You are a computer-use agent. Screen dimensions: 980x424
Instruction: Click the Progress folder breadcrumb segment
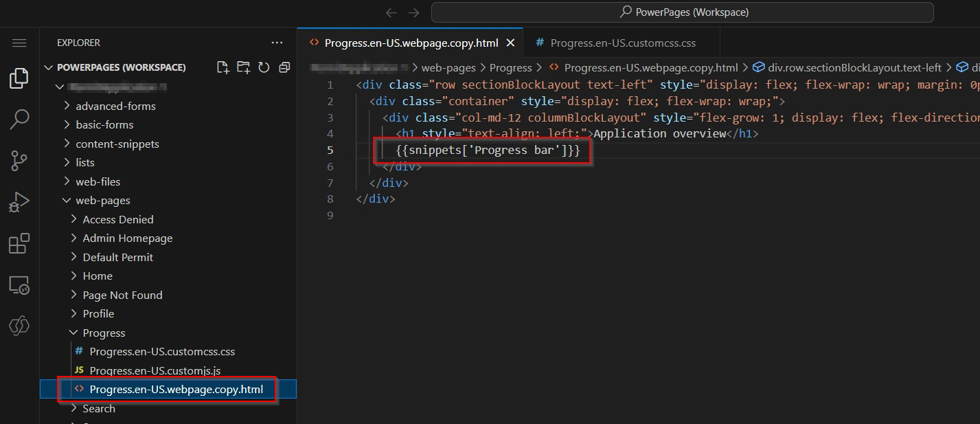pyautogui.click(x=511, y=67)
